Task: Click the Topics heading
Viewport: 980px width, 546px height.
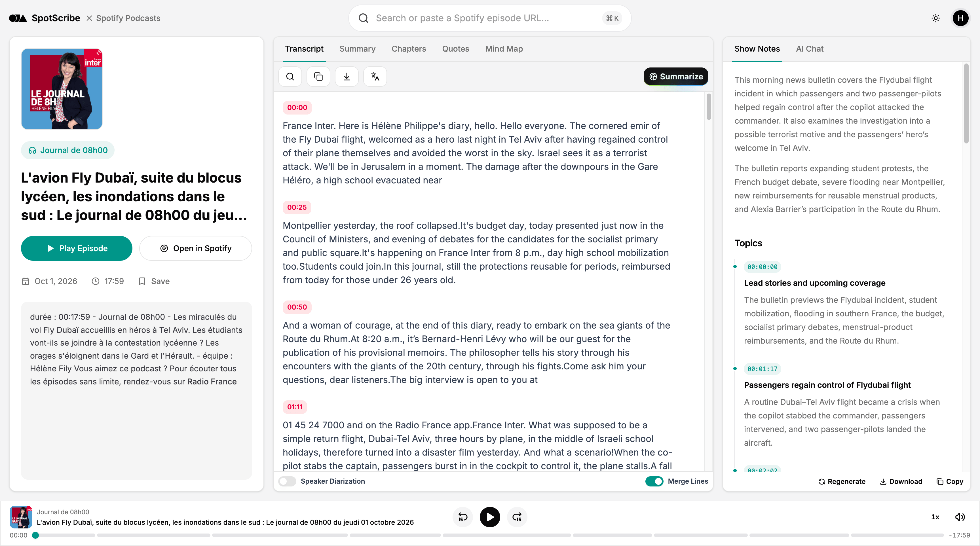Action: coord(748,243)
